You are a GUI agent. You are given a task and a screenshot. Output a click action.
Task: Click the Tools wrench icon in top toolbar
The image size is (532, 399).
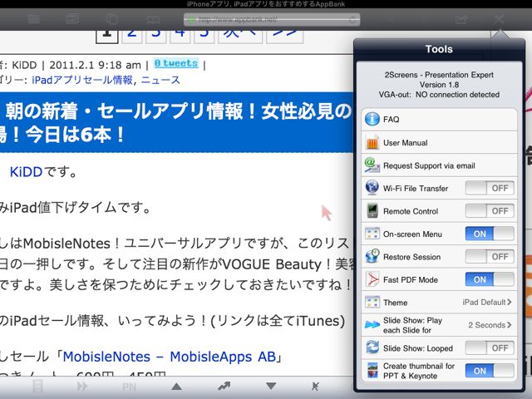point(499,19)
